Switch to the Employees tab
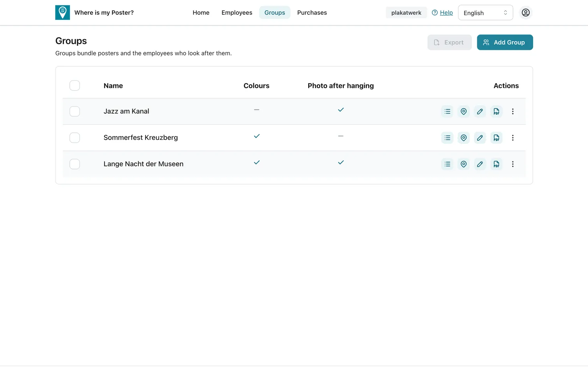 point(237,12)
